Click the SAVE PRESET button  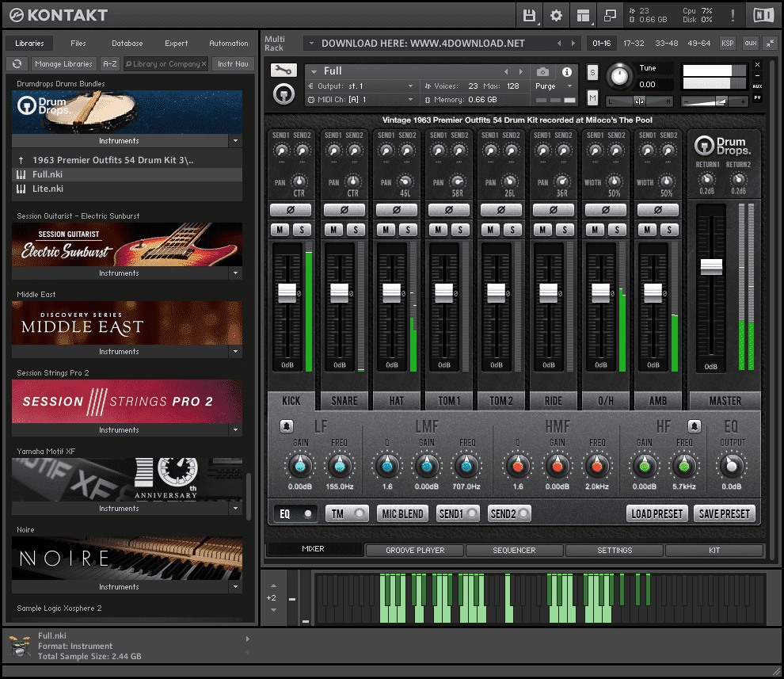[725, 514]
